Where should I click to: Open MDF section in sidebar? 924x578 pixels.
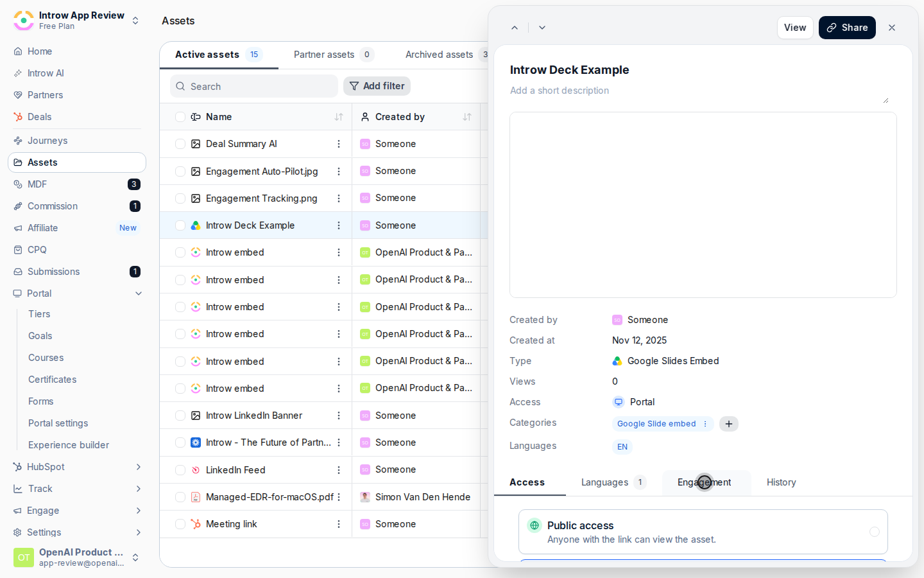[x=77, y=184]
